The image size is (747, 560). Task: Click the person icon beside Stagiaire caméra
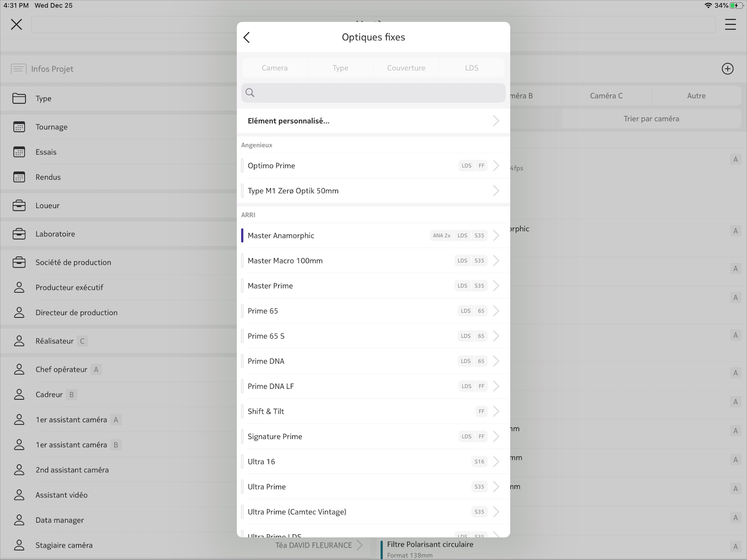tap(19, 546)
